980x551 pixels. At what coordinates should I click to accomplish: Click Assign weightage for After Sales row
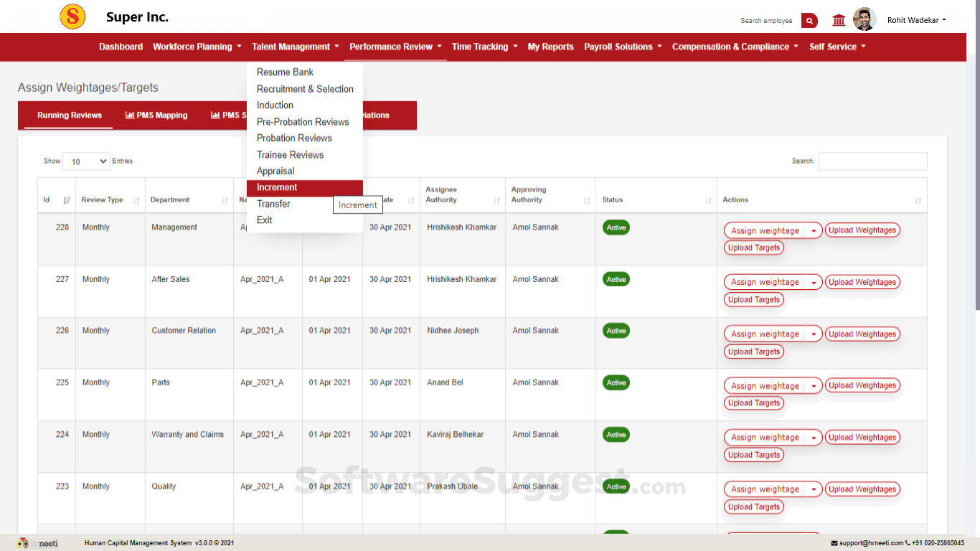765,282
